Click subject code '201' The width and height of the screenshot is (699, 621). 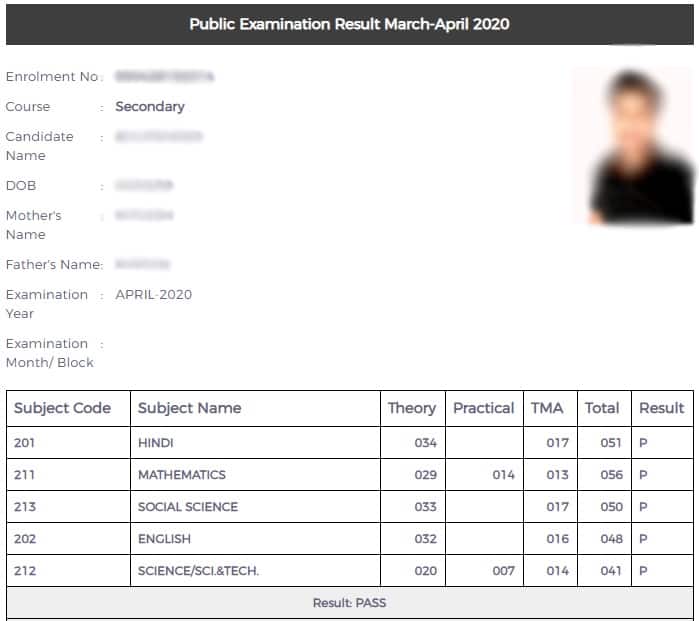click(x=24, y=443)
